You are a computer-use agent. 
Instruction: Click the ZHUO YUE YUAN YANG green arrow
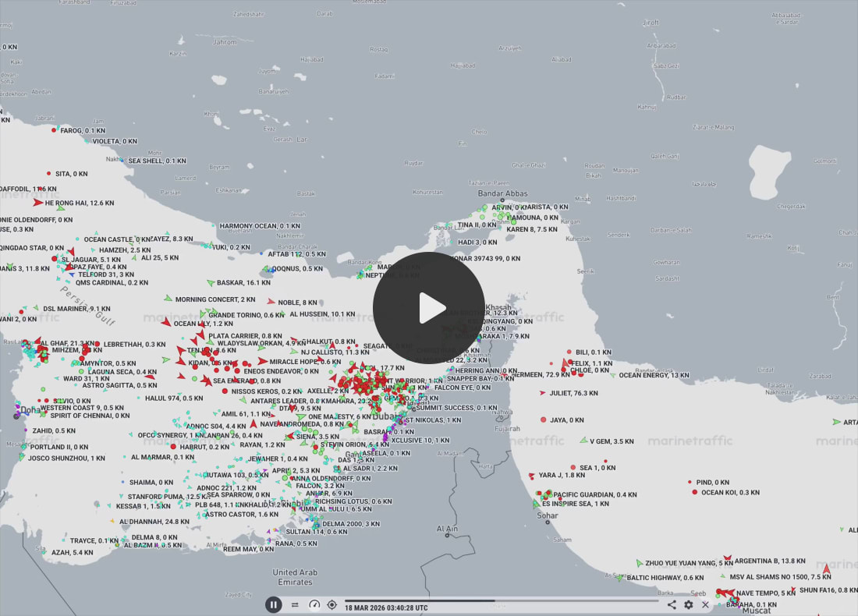(x=640, y=562)
